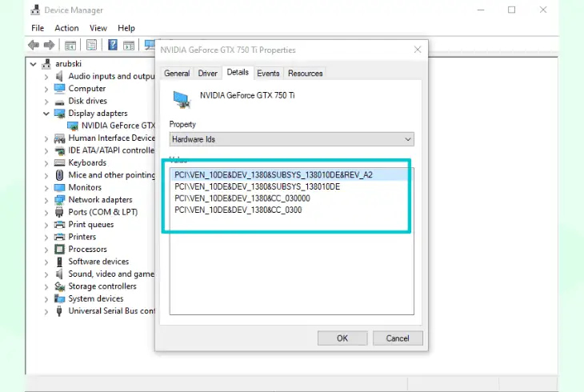Expand the System devices node
Viewport: 584px width, 392px height.
coord(46,299)
